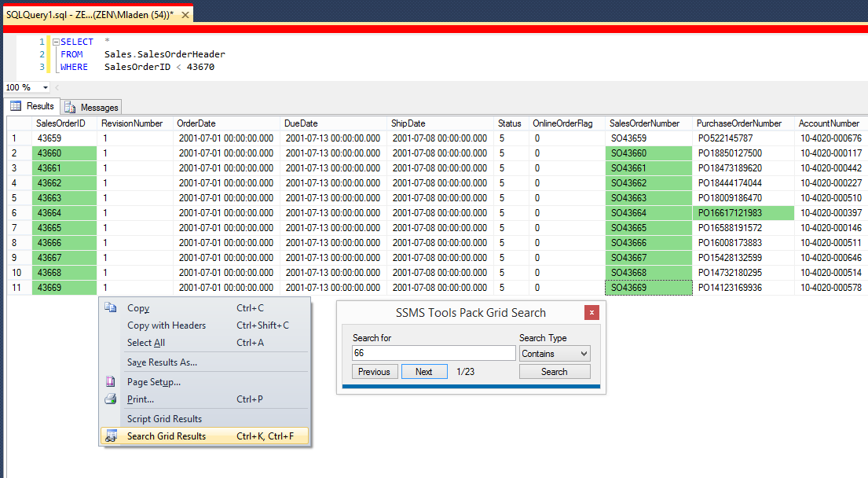Click the grid icon on the Results tab
868x478 pixels.
(16, 106)
